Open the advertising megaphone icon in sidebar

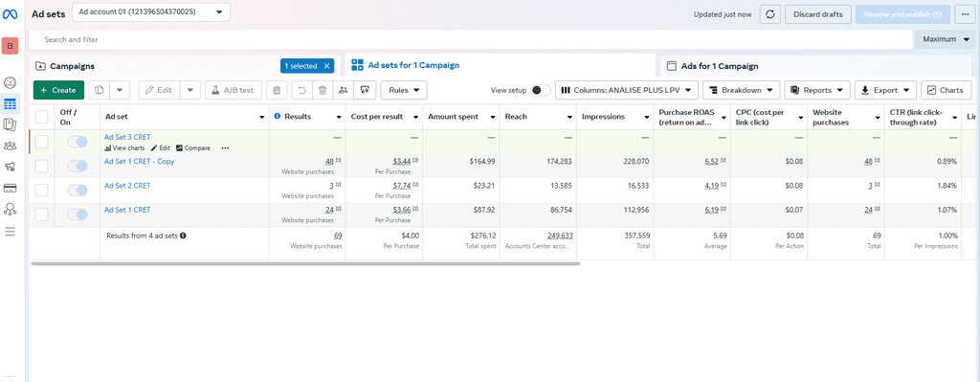10,167
